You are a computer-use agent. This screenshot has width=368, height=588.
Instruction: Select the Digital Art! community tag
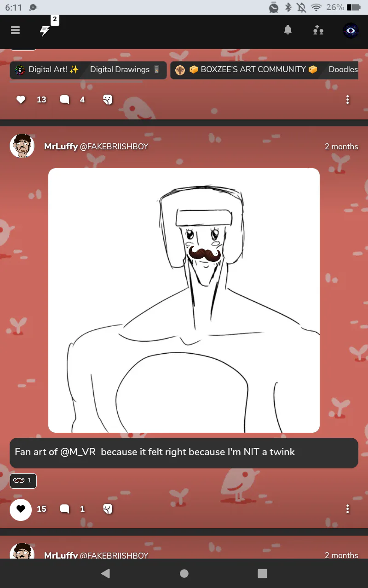[x=47, y=70]
